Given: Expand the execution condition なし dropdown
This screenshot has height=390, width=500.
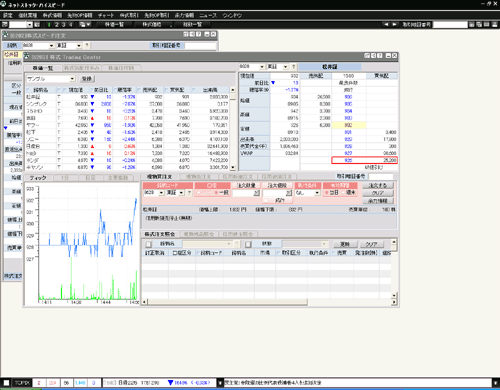Looking at the screenshot, I should tap(317, 193).
